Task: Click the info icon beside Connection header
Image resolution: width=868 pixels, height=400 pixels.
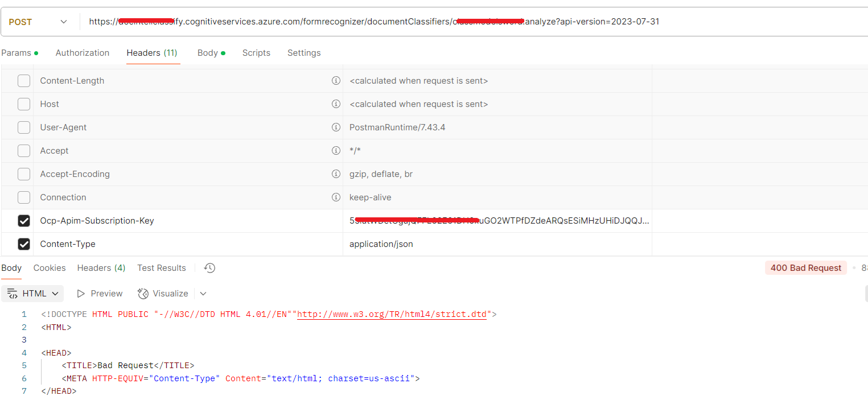Action: pyautogui.click(x=336, y=197)
